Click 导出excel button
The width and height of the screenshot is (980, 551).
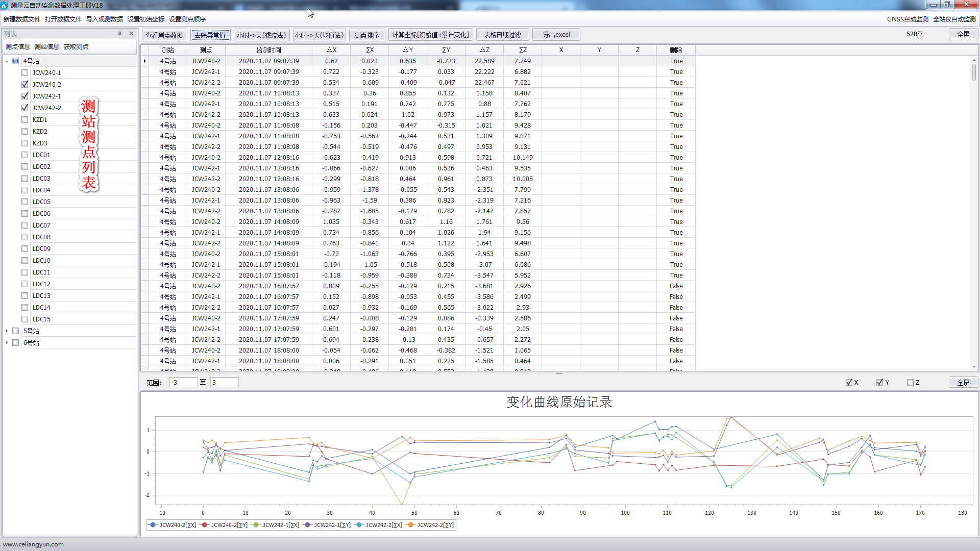(556, 35)
